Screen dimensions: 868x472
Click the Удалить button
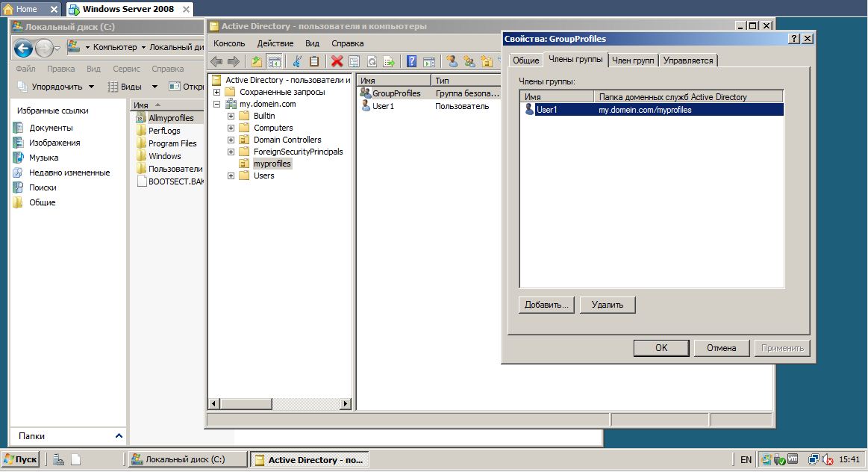coord(608,305)
